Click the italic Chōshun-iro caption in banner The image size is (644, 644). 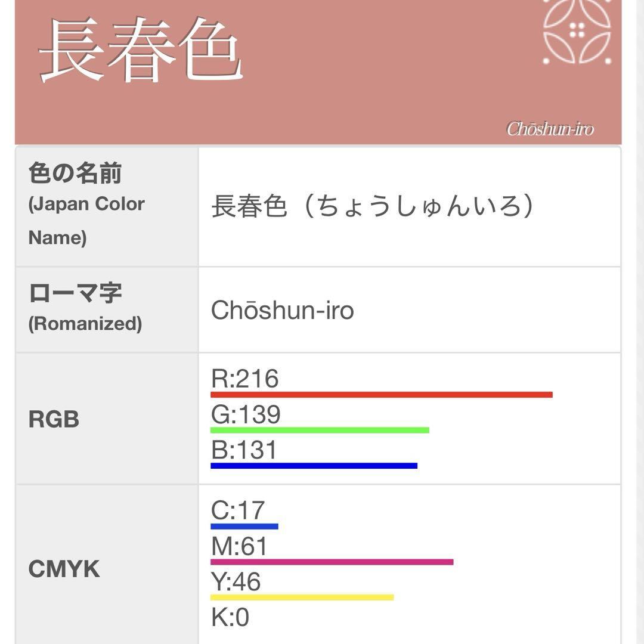(x=550, y=129)
